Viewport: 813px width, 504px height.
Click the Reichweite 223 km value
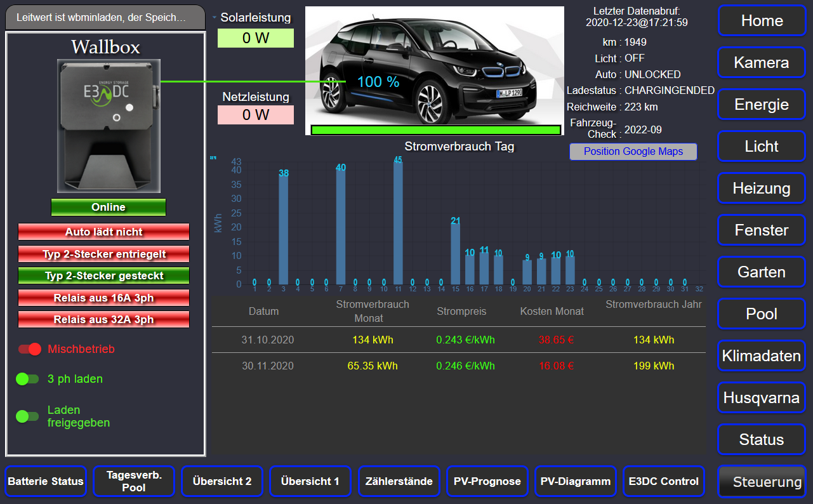coord(641,107)
